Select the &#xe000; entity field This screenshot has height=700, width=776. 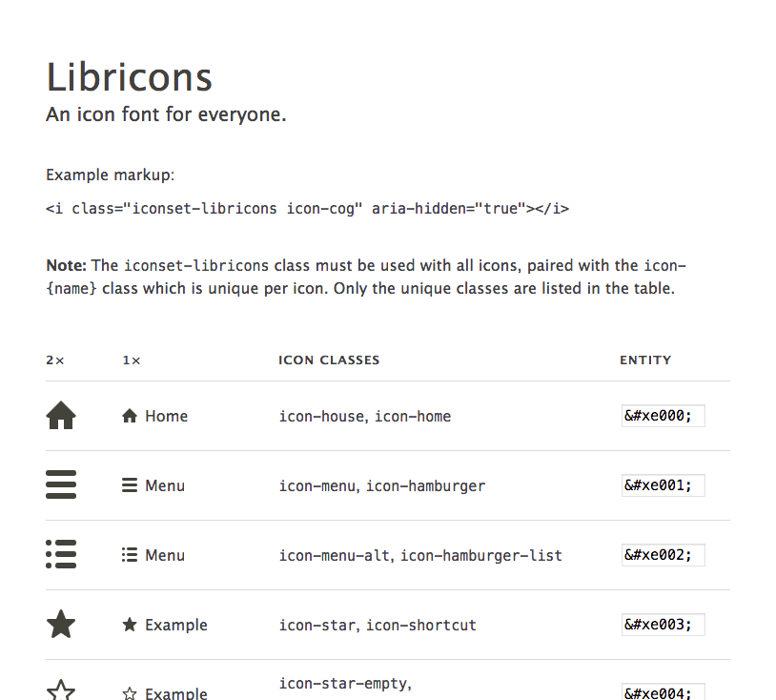tap(663, 416)
